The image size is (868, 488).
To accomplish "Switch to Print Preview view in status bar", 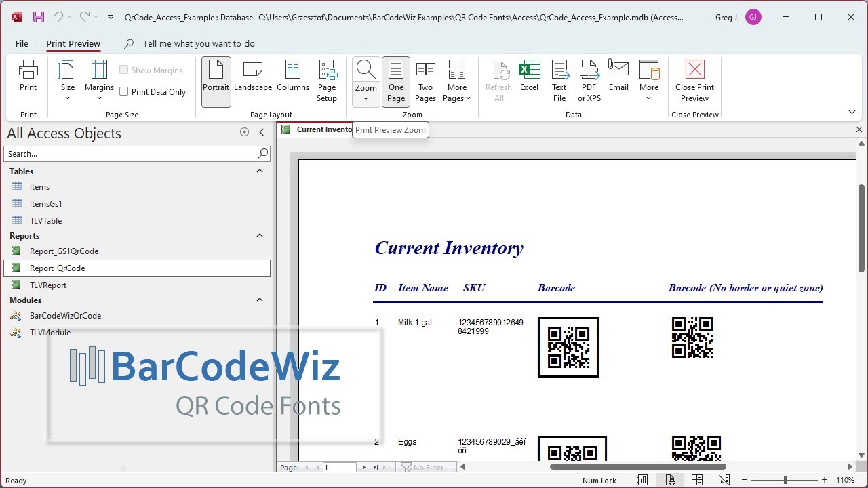I will click(670, 481).
